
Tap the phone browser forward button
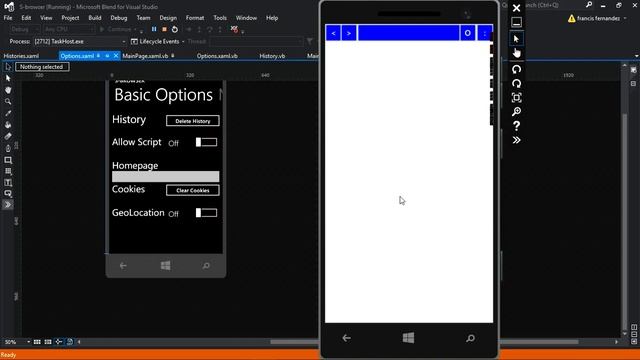click(349, 33)
